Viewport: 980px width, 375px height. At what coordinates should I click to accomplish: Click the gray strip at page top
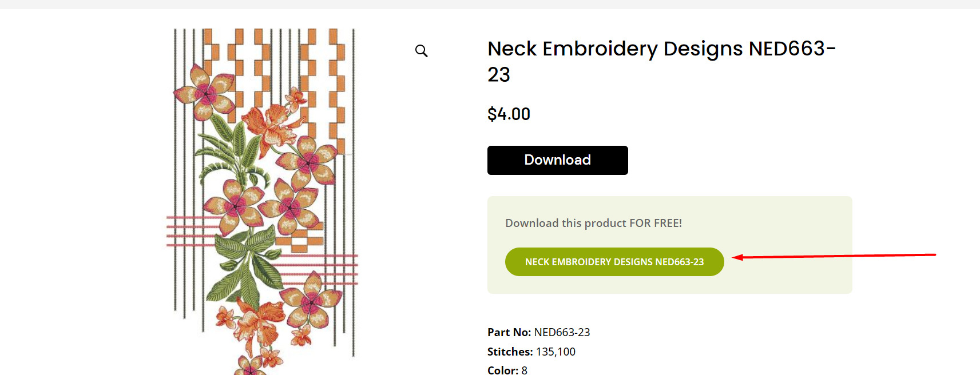click(x=490, y=4)
